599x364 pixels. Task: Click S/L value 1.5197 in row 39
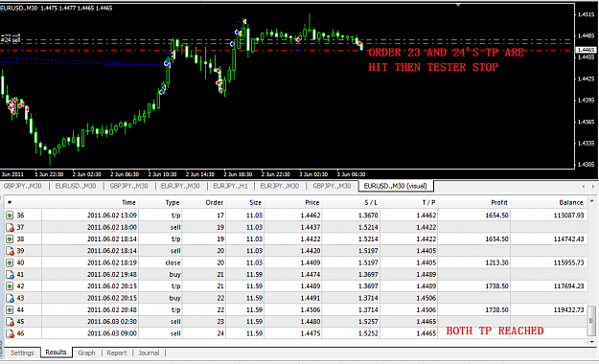(368, 251)
